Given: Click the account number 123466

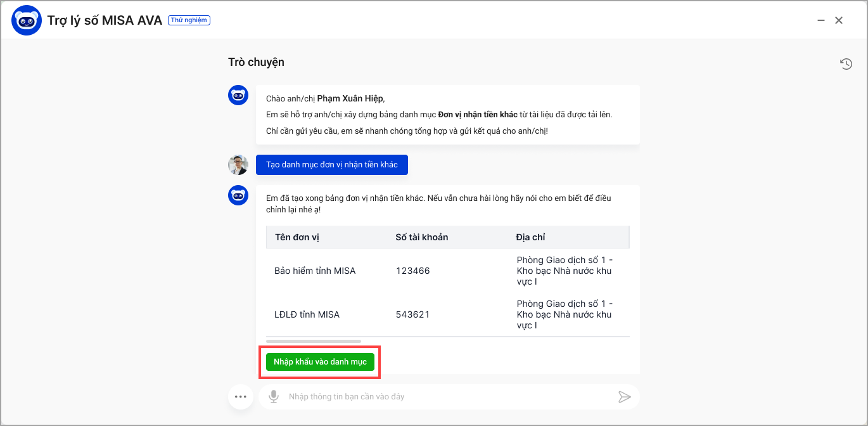Looking at the screenshot, I should point(412,271).
